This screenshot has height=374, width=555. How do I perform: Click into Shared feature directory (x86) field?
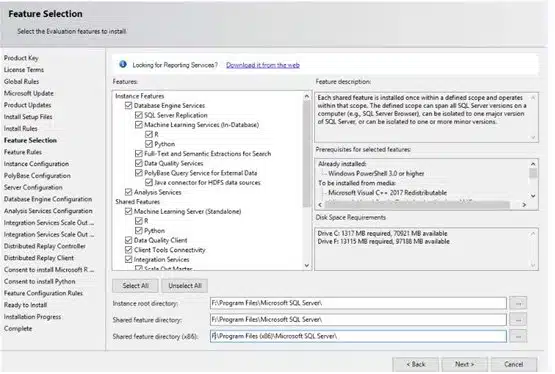(358, 336)
